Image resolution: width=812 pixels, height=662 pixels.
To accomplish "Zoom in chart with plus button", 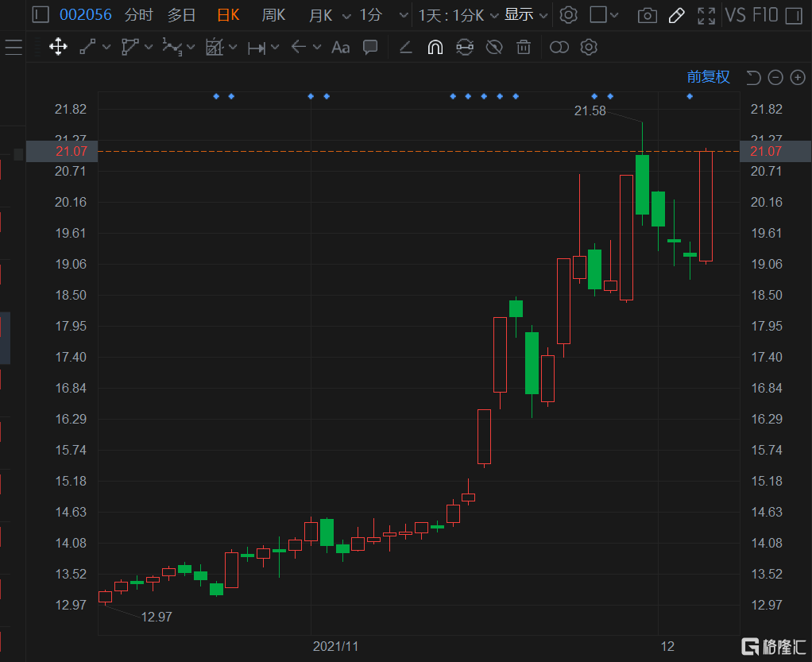I will pos(798,78).
